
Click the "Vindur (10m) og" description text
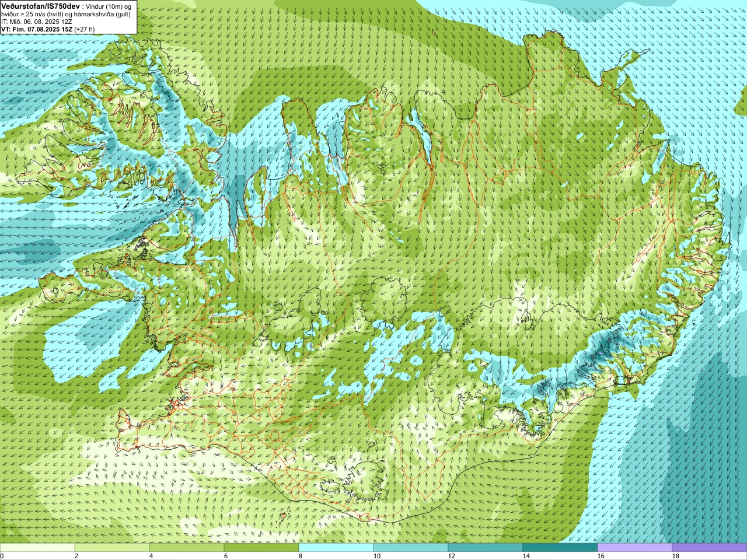[109, 6]
